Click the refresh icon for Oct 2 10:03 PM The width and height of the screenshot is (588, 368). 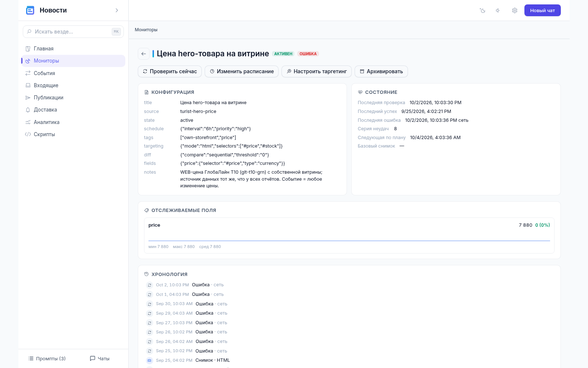pos(150,285)
